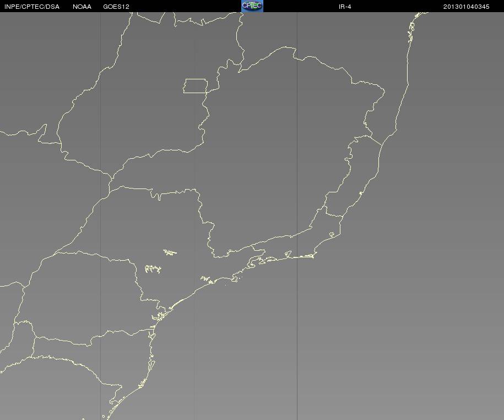Click the Paranaguá bay inlet on coast

click(159, 316)
